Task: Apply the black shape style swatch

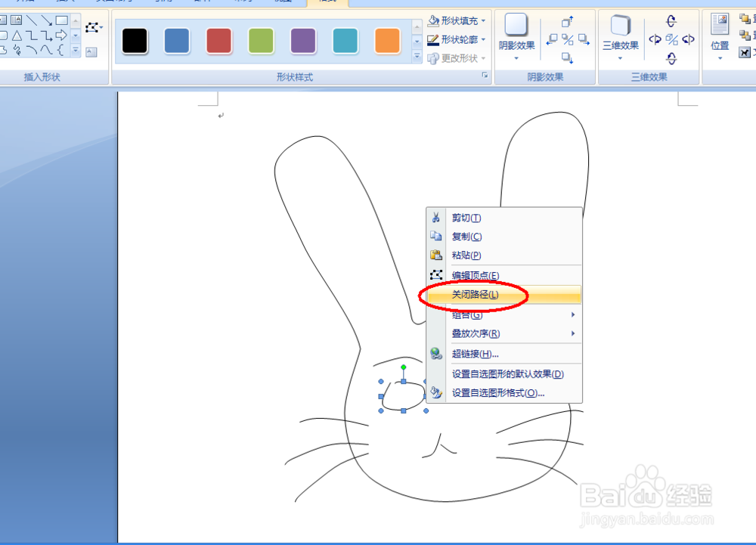Action: click(135, 41)
